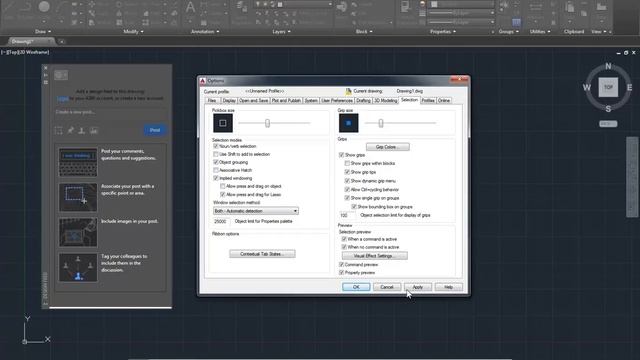Toggle Command preview checkbox

click(342, 264)
